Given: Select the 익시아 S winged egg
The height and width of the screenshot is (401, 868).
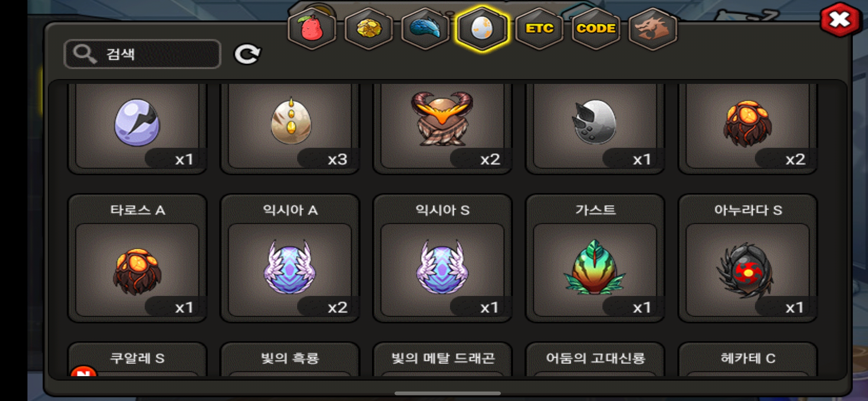Looking at the screenshot, I should (x=443, y=258).
